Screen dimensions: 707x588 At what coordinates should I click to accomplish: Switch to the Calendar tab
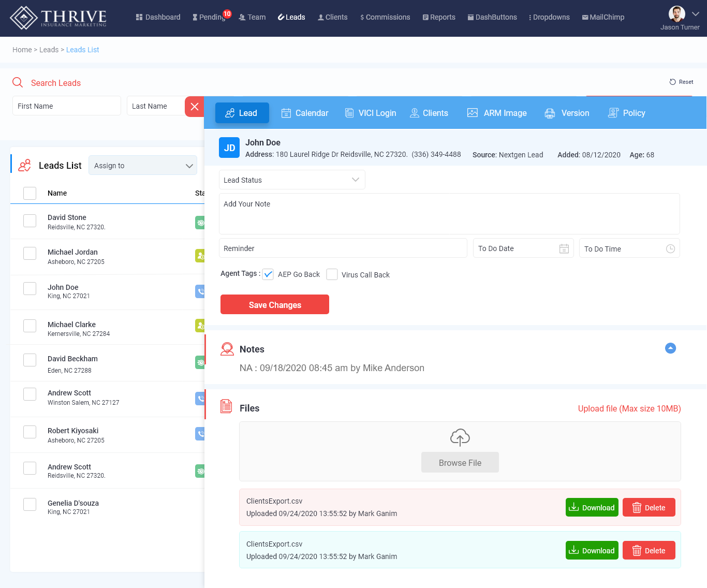pos(305,113)
